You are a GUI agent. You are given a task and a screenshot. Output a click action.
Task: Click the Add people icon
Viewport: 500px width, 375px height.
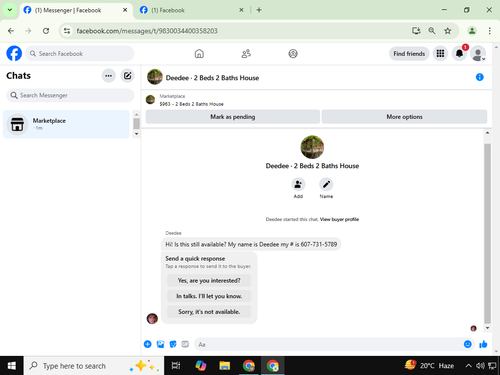pos(298,184)
